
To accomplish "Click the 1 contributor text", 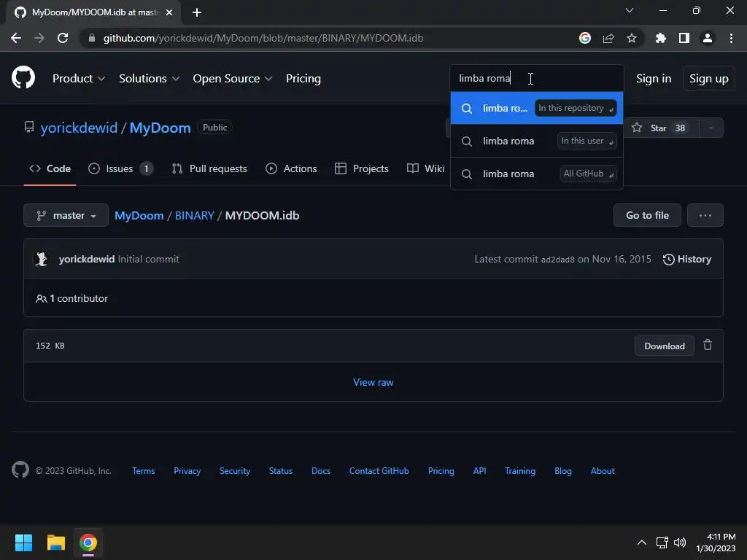I will point(72,298).
